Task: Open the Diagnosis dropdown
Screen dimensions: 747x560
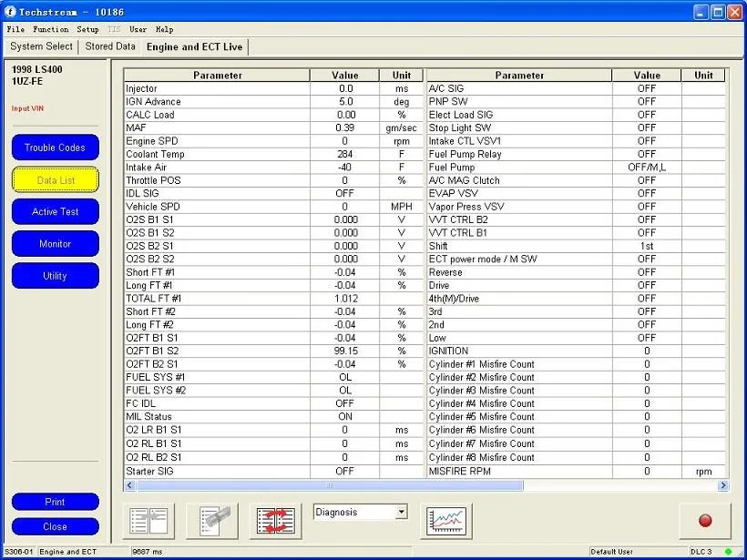Action: click(x=360, y=513)
